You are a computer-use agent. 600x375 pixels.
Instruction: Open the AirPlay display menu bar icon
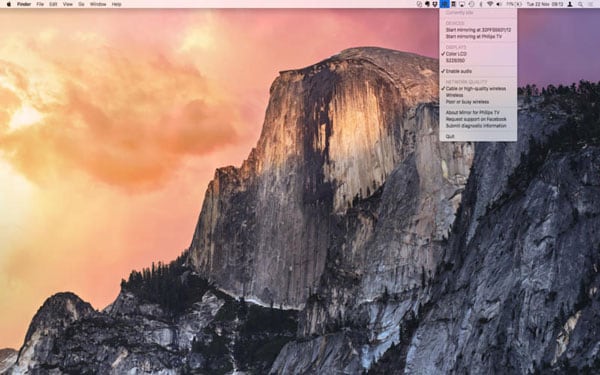click(x=462, y=4)
